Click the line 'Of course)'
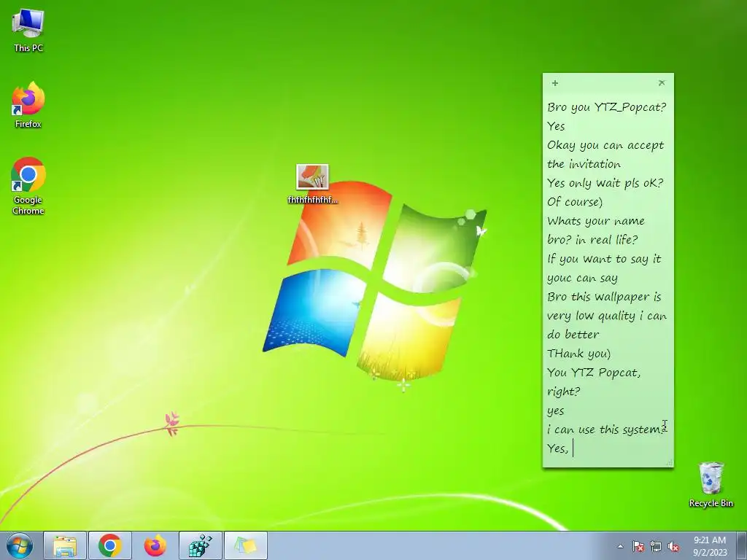 (575, 202)
